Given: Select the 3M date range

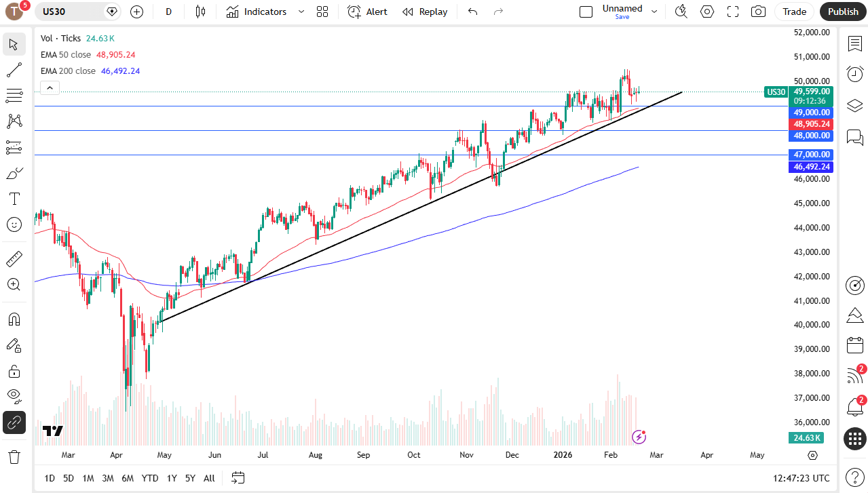Looking at the screenshot, I should tap(108, 478).
